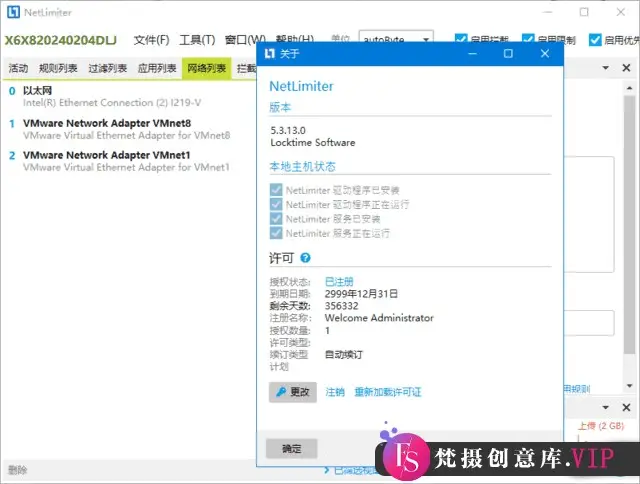Screen dimensions: 640x484
Task: Select the 网络列表 tab
Action: [x=207, y=68]
